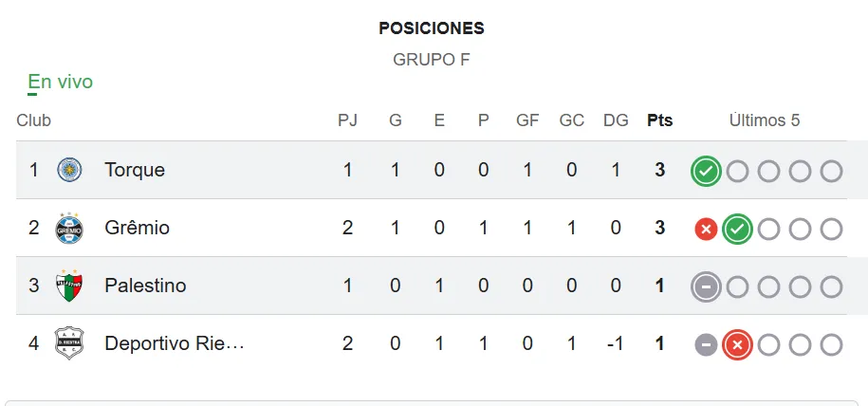Click the Club column header
The width and height of the screenshot is (868, 406).
34,120
